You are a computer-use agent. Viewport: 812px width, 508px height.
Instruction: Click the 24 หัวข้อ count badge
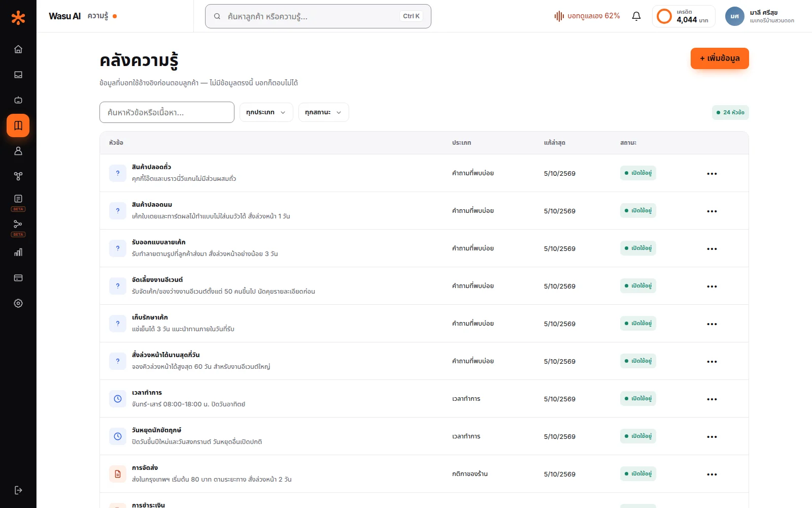tap(730, 112)
